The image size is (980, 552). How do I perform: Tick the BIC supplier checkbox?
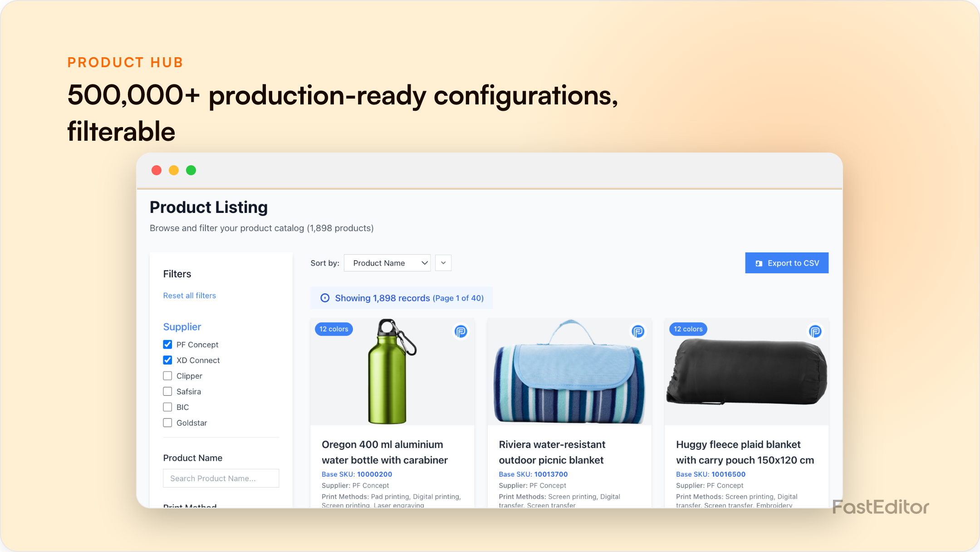pos(167,407)
